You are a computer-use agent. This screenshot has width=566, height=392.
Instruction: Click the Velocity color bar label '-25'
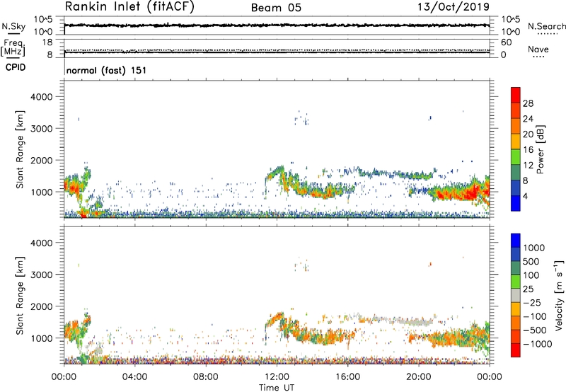(x=531, y=302)
